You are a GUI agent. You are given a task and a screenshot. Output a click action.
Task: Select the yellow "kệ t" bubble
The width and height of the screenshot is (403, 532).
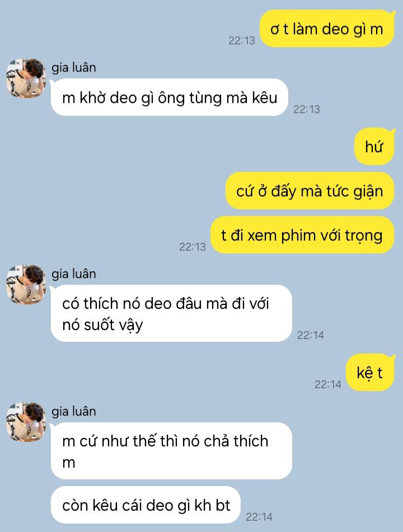(x=371, y=373)
